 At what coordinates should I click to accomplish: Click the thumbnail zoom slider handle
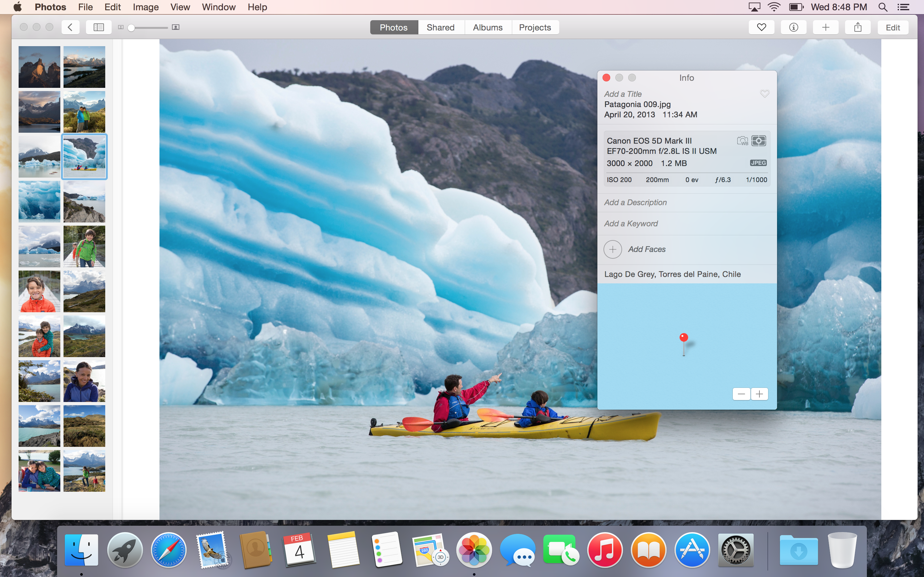point(131,28)
